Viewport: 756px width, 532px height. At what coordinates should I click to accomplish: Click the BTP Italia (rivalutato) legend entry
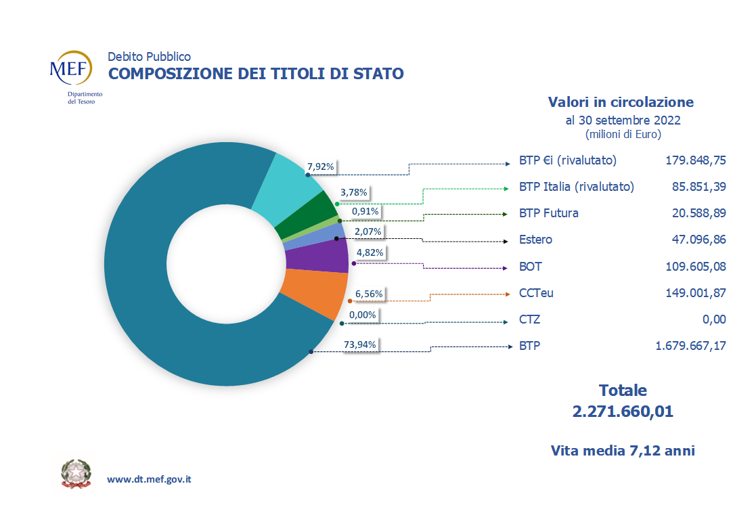pos(577,187)
